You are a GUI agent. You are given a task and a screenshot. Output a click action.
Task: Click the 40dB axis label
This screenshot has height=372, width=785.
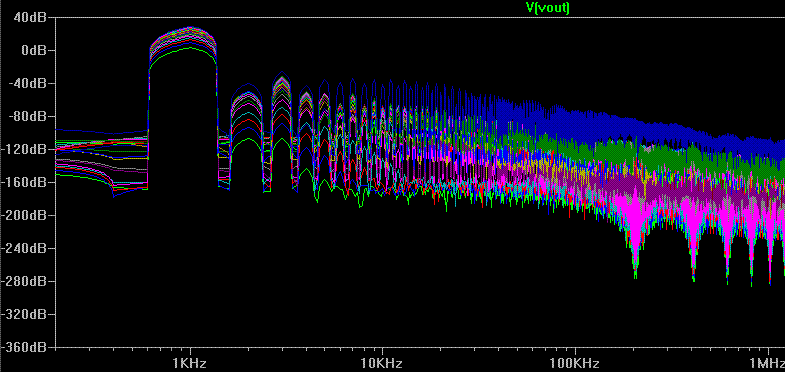coord(32,18)
